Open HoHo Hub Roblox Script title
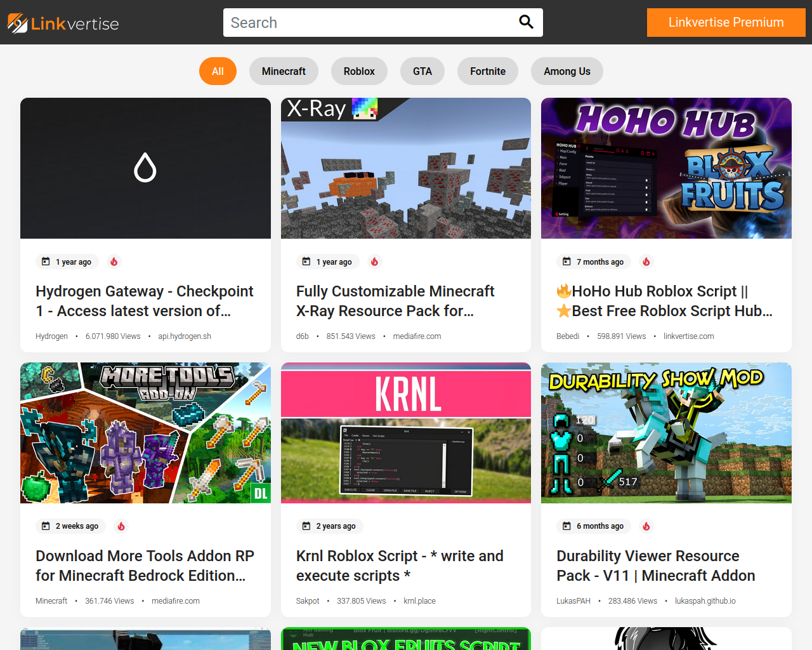Image resolution: width=812 pixels, height=650 pixels. (665, 301)
